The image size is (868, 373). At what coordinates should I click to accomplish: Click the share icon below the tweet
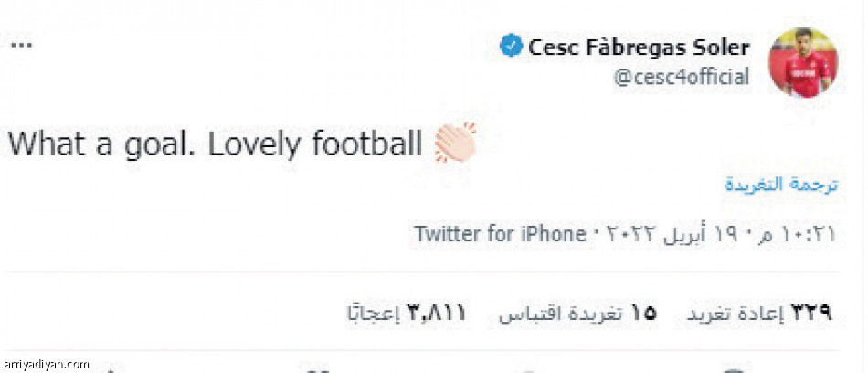110,369
